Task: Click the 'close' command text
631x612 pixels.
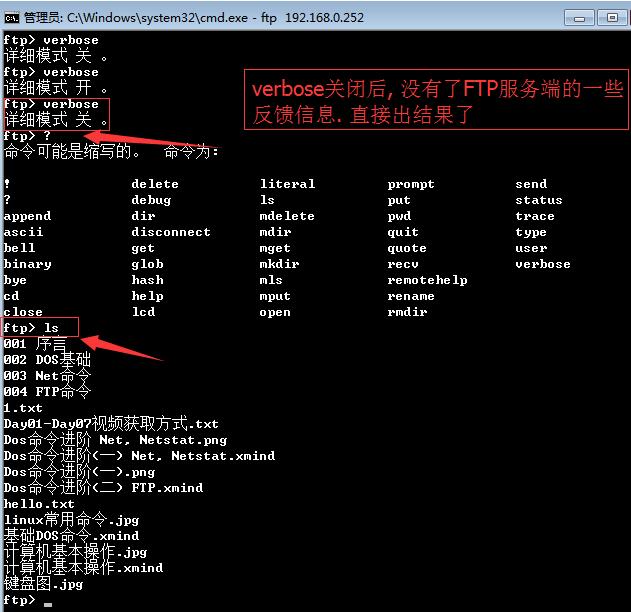Action: (x=23, y=312)
